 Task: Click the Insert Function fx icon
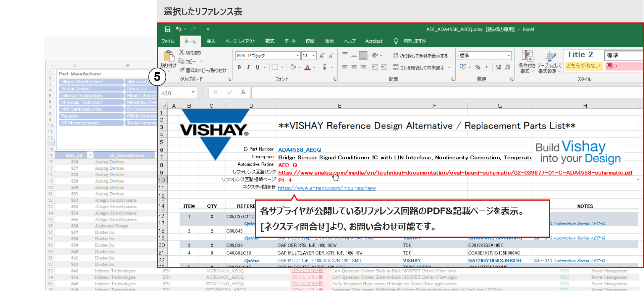coord(243,92)
